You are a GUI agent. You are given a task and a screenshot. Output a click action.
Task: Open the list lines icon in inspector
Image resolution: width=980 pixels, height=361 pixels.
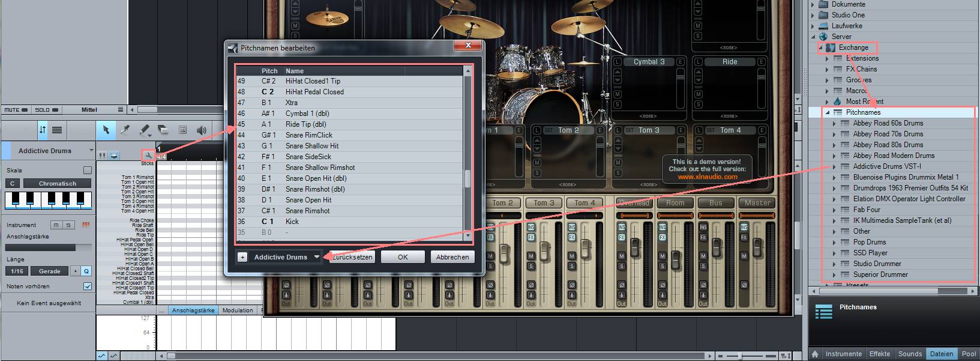[x=57, y=130]
